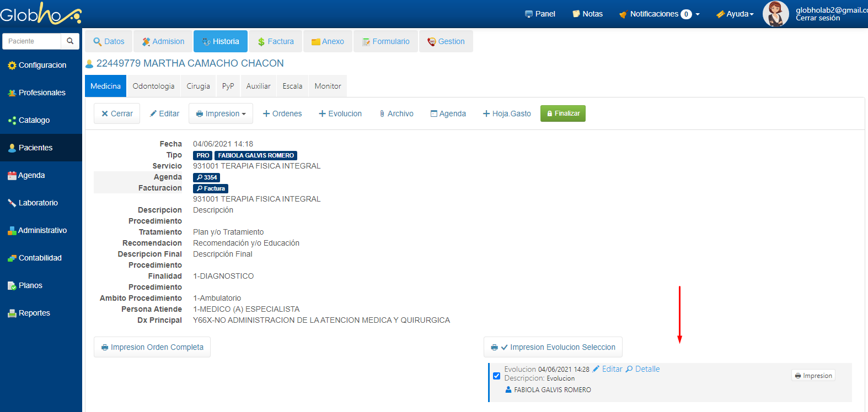
Task: Click the Detalle link on evolution
Action: 643,369
